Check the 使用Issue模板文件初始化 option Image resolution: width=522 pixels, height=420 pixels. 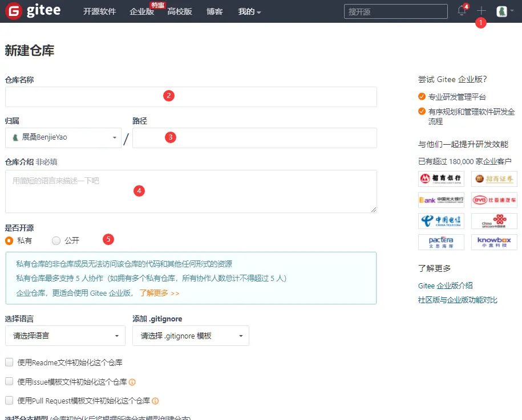click(9, 382)
